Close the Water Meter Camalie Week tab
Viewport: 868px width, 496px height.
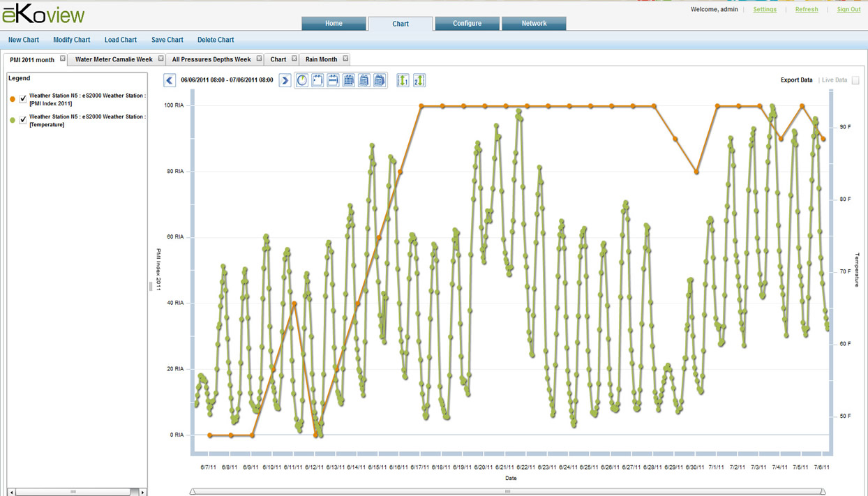tap(161, 59)
